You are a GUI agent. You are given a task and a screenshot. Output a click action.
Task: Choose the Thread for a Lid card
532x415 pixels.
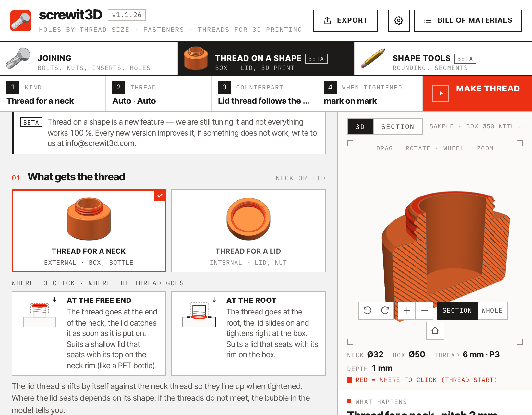[x=248, y=231]
